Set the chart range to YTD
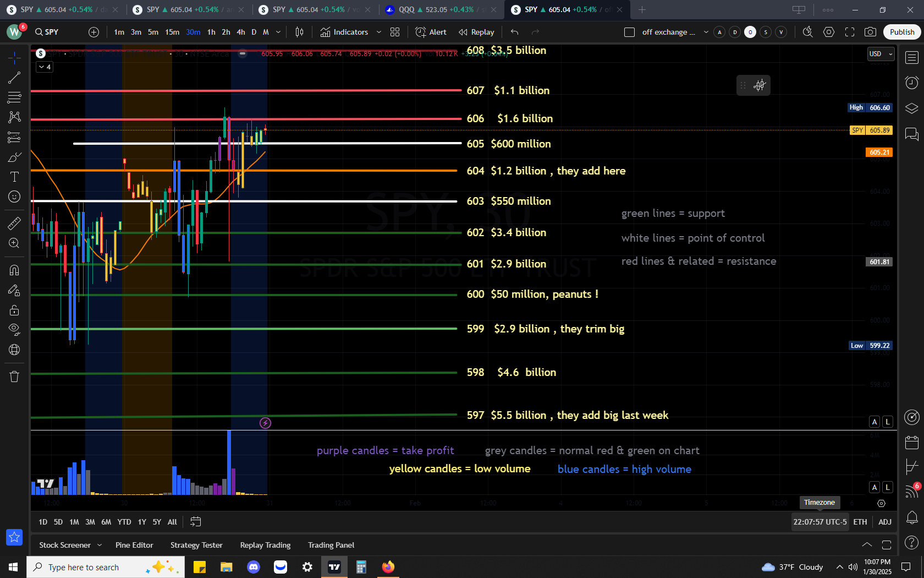Viewport: 924px width, 578px height. (x=124, y=522)
